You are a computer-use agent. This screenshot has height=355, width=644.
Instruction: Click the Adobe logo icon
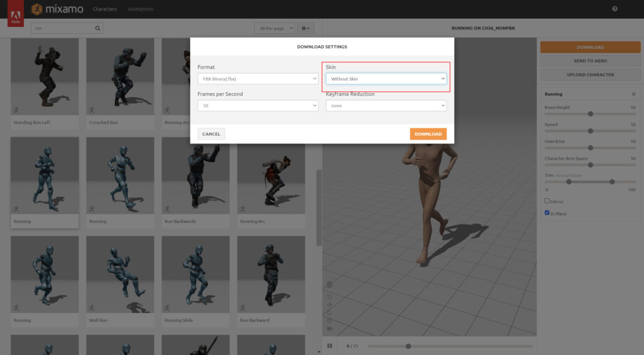[15, 14]
